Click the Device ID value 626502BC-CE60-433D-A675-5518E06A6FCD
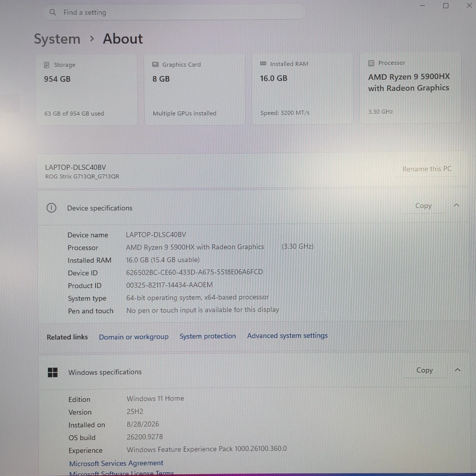 coord(195,272)
